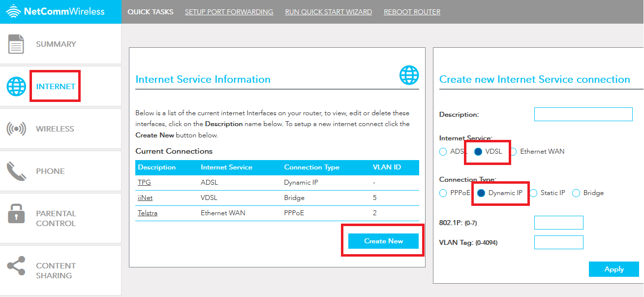
Task: Open the TPG connection details
Action: click(x=144, y=182)
